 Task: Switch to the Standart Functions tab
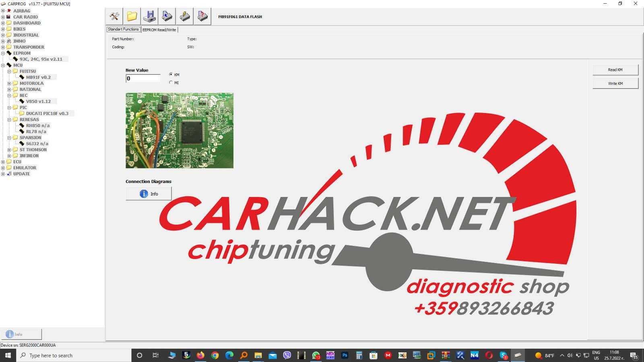[x=123, y=29]
